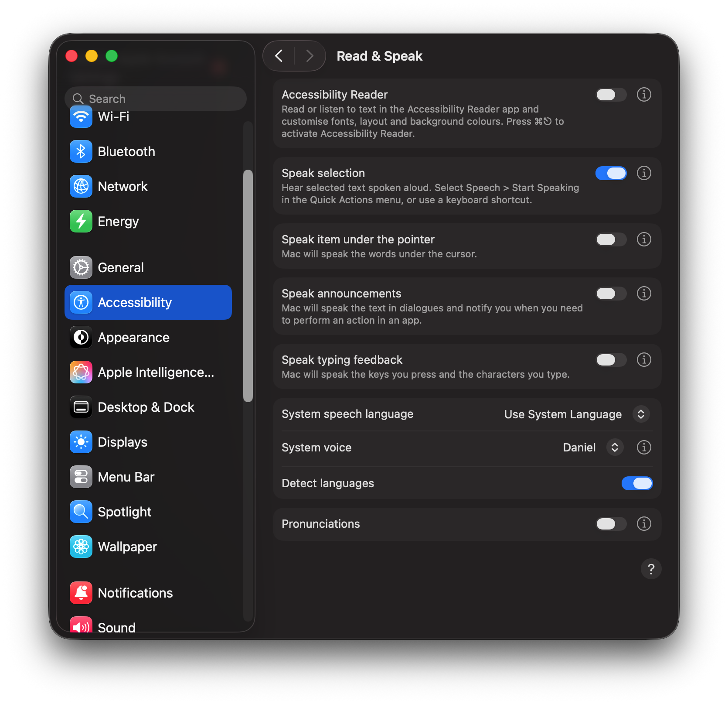Select the Accessibility sidebar item

(135, 302)
